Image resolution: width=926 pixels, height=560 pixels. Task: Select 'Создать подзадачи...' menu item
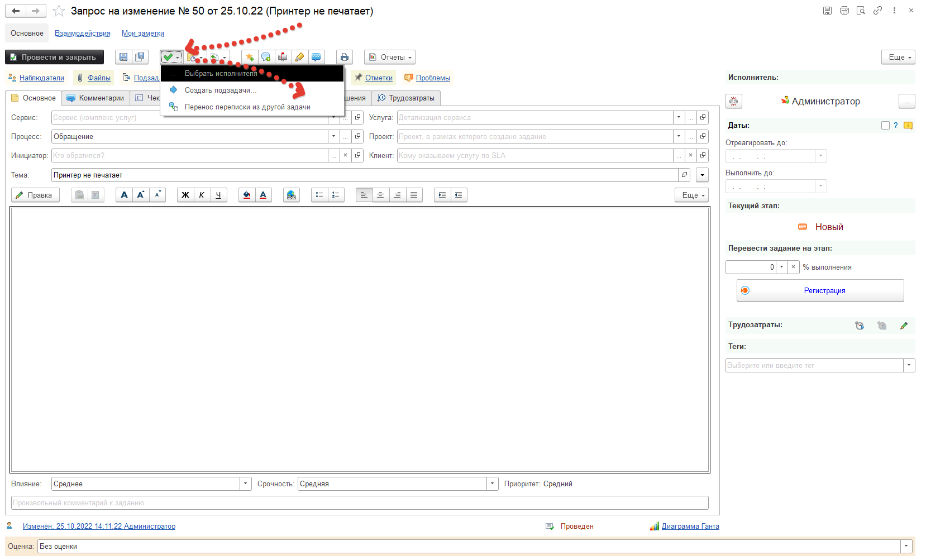221,90
